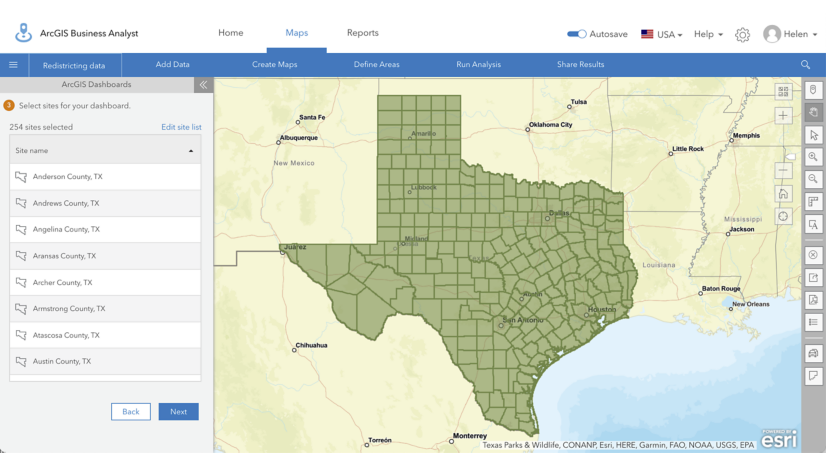826x465 pixels.
Task: Click the Next button
Action: (x=179, y=412)
